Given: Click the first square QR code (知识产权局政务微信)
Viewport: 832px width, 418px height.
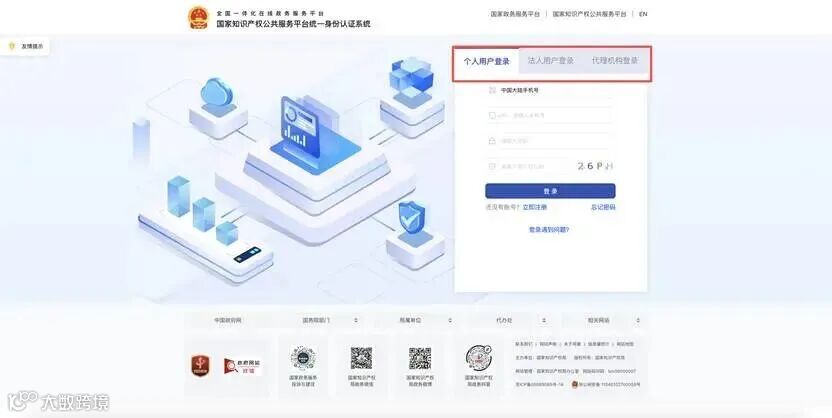Looking at the screenshot, I should pos(361,359).
